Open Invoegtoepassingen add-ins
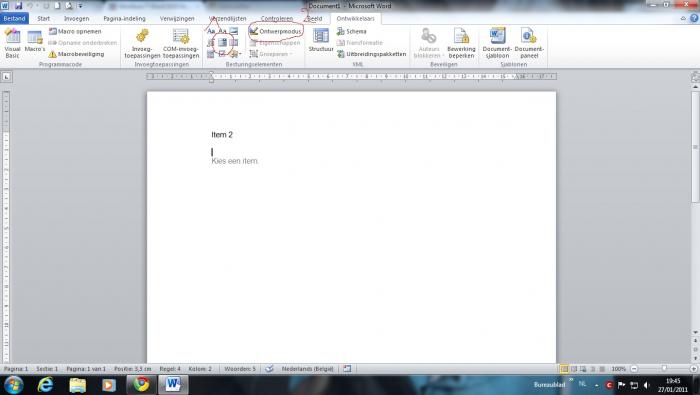700x395 pixels. click(142, 43)
